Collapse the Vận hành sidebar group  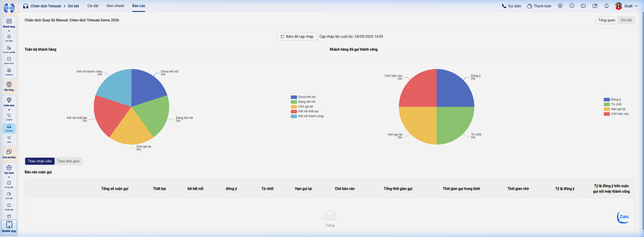click(x=9, y=177)
